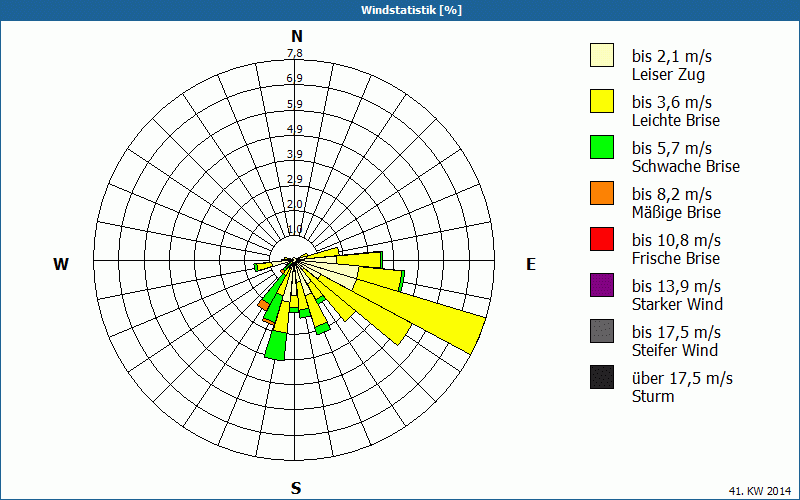Click the purple 'bis 13,9 m/s' swatch
This screenshot has height=500, width=800.
(x=602, y=285)
